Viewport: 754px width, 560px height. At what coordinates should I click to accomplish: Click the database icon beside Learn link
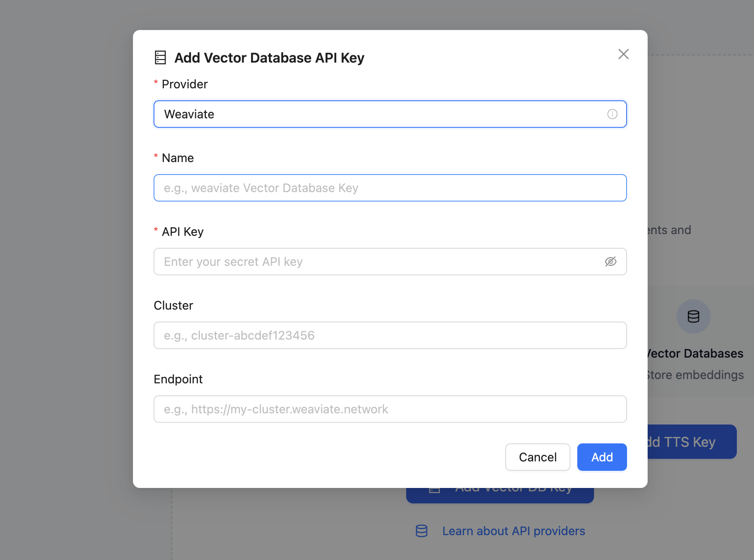pyautogui.click(x=422, y=531)
